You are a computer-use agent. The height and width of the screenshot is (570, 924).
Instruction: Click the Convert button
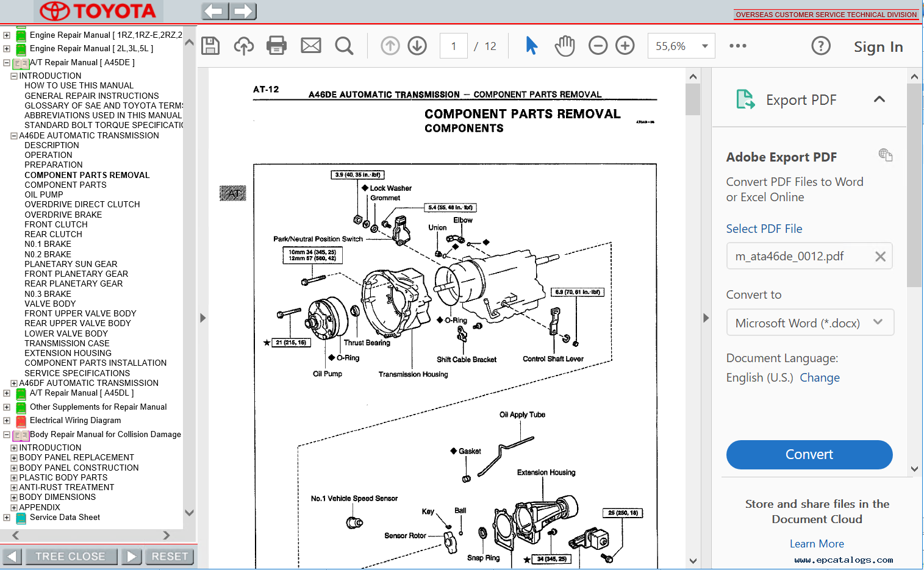(809, 454)
